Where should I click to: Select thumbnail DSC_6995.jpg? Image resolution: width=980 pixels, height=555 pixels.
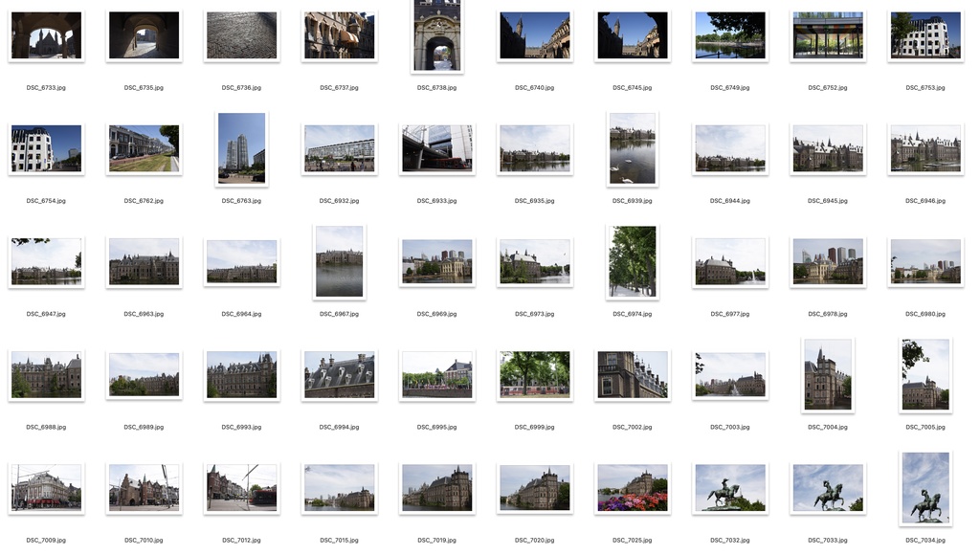(436, 375)
